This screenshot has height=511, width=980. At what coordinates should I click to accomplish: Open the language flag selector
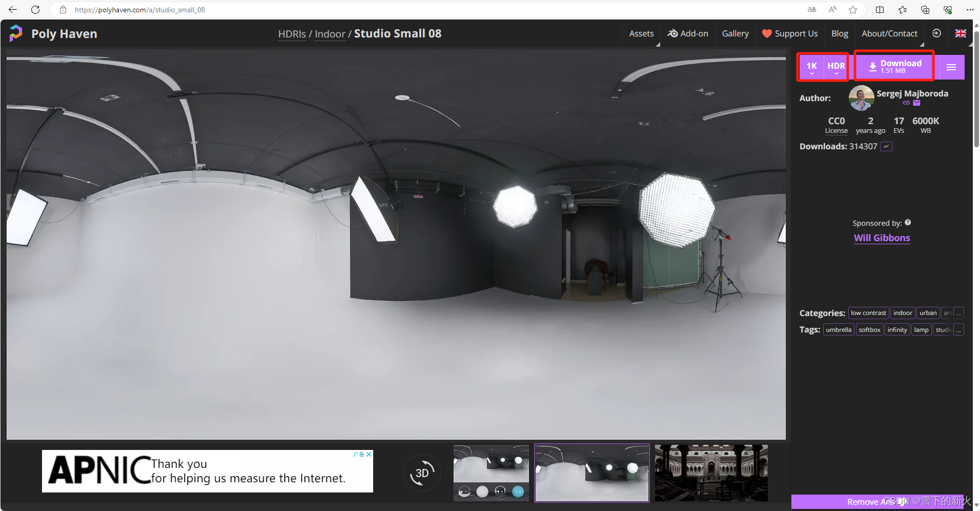click(x=961, y=33)
